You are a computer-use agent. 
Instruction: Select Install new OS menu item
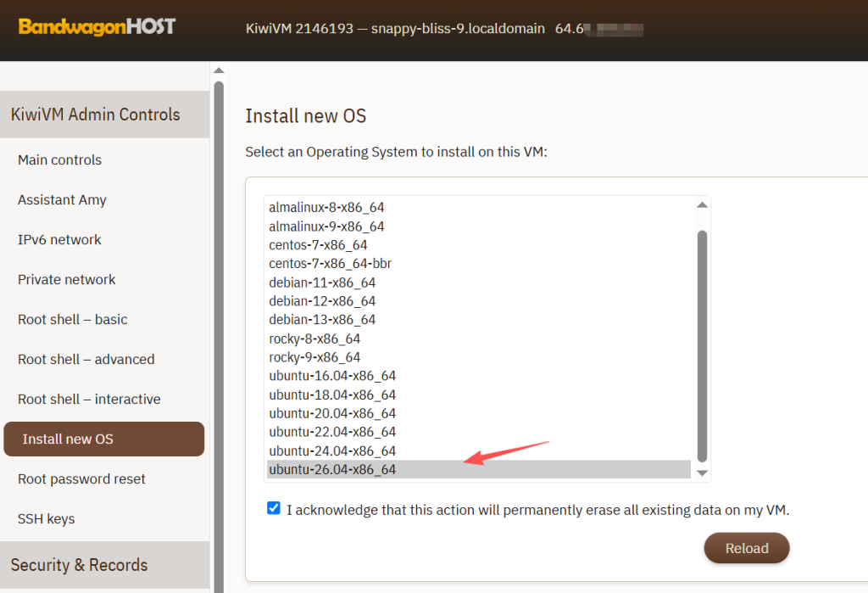point(104,439)
